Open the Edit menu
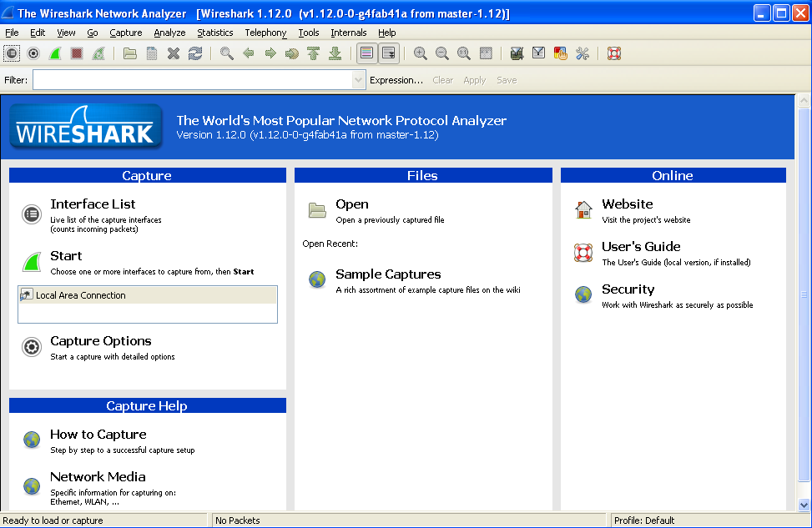Viewport: 812px width, 528px height. [38, 33]
